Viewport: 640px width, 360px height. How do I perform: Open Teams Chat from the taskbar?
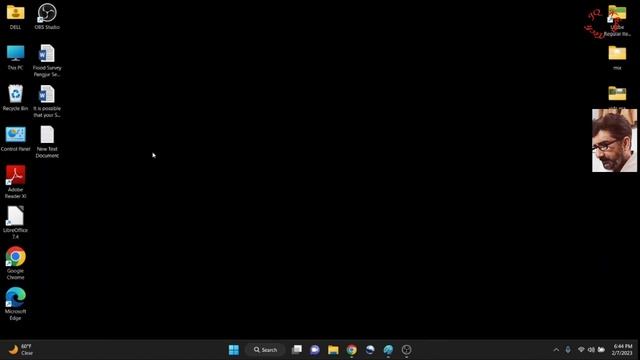(315, 350)
